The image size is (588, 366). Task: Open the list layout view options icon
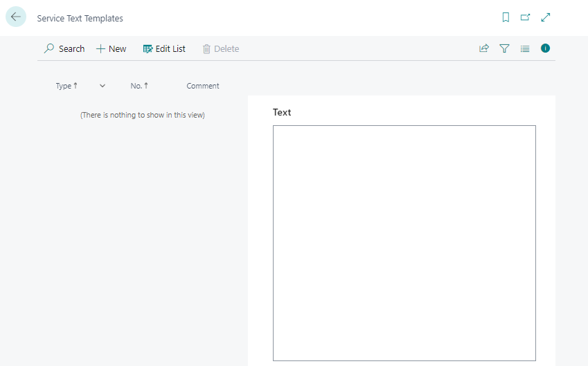click(x=525, y=48)
